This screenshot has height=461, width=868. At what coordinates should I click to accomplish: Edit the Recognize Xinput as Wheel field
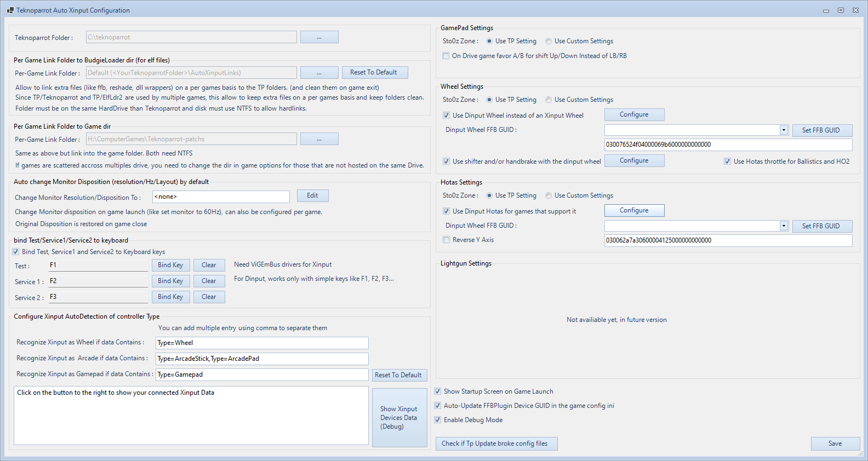click(262, 343)
